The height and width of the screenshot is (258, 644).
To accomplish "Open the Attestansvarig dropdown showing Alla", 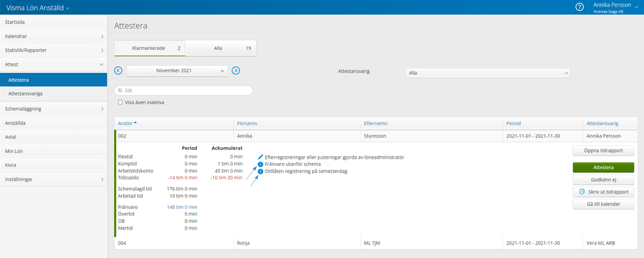I will 487,73.
